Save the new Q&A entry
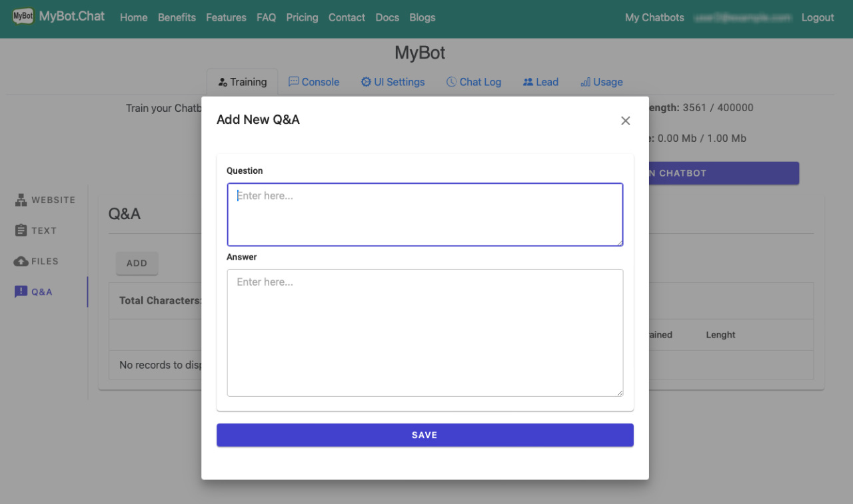853x504 pixels. click(425, 435)
